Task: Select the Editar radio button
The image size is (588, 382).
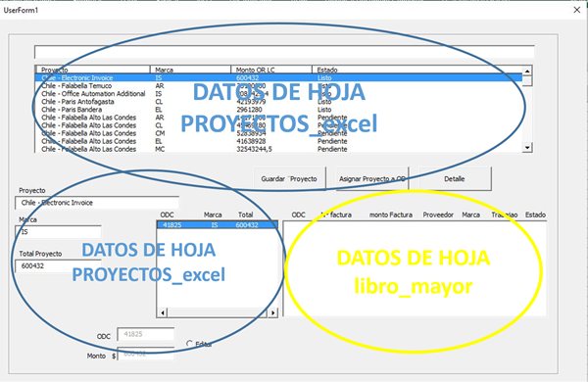Action: (190, 344)
